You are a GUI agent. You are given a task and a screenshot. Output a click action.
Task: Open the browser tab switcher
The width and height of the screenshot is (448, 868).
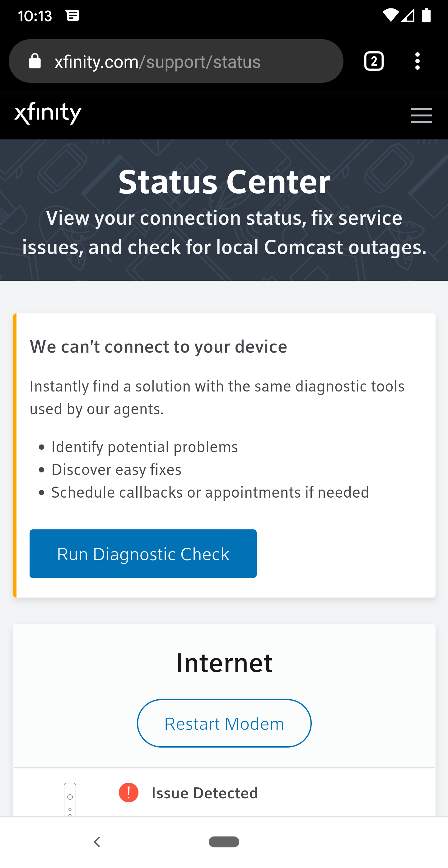pos(374,61)
